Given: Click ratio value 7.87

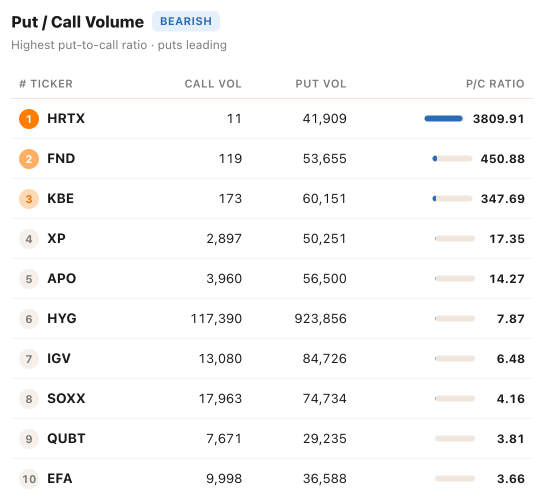Looking at the screenshot, I should click(511, 319).
